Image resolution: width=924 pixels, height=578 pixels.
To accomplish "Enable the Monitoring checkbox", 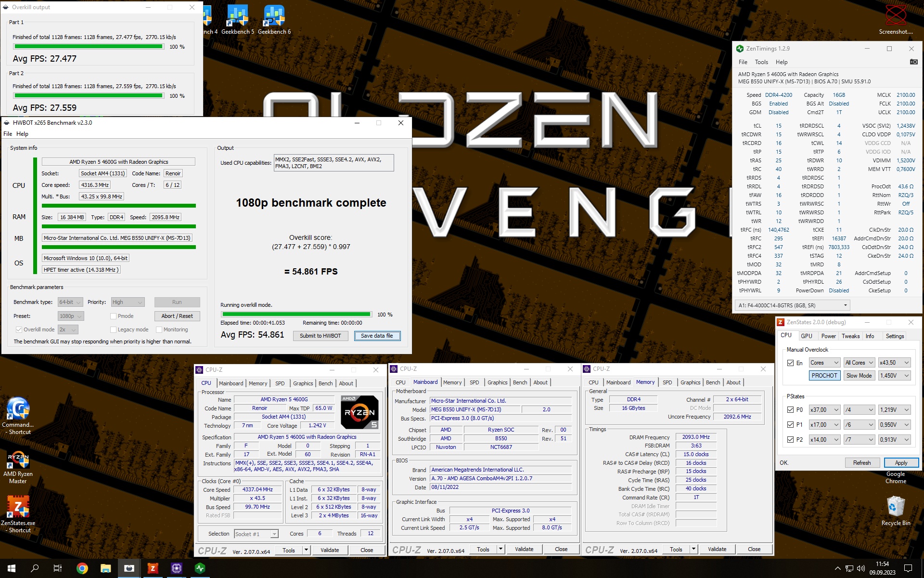I will [x=159, y=329].
